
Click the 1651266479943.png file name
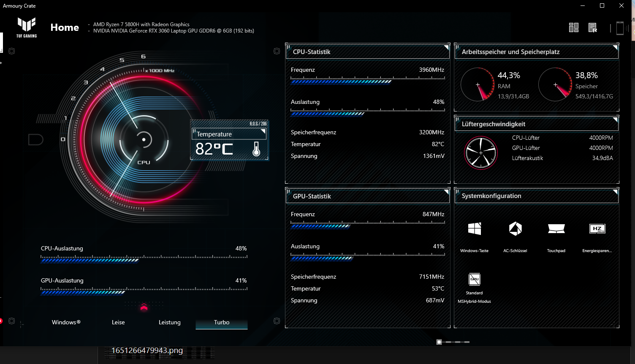coord(147,350)
